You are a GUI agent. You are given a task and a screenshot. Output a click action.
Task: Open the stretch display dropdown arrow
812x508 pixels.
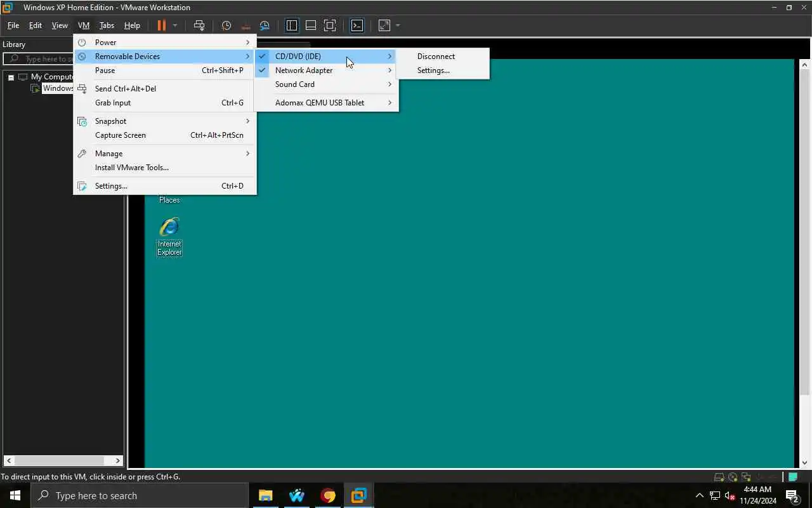(x=398, y=25)
